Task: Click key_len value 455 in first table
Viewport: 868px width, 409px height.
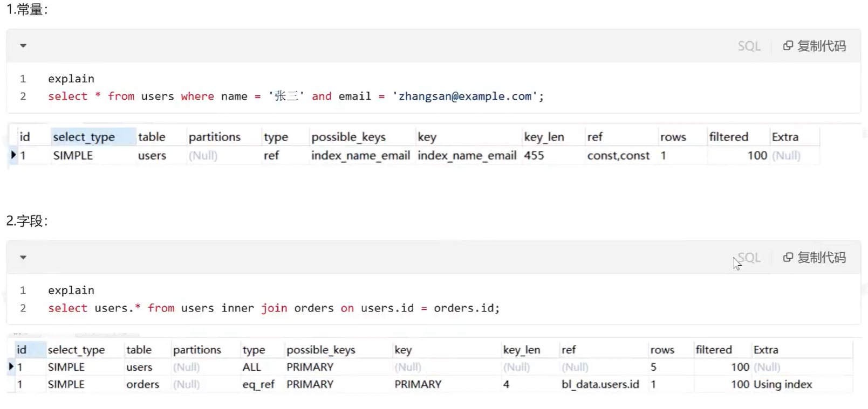Action: 534,156
